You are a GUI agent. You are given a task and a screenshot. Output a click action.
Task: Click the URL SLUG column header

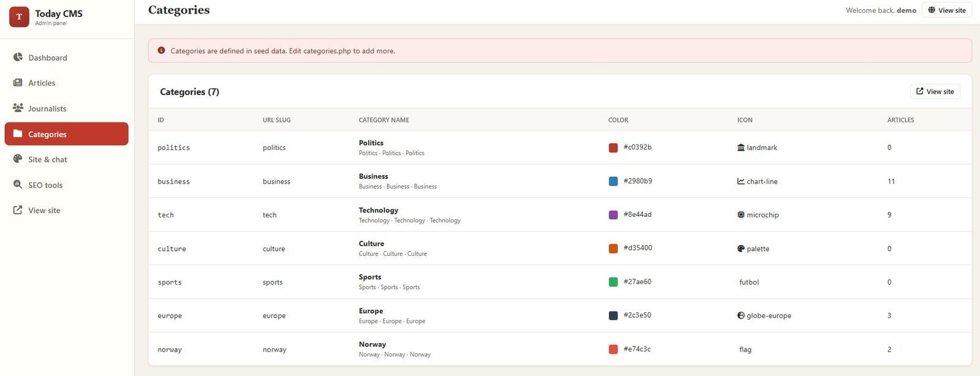pyautogui.click(x=277, y=120)
